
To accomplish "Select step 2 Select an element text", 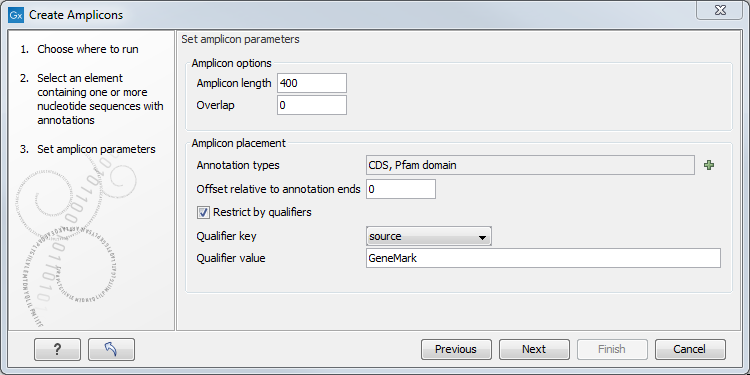I will point(92,99).
